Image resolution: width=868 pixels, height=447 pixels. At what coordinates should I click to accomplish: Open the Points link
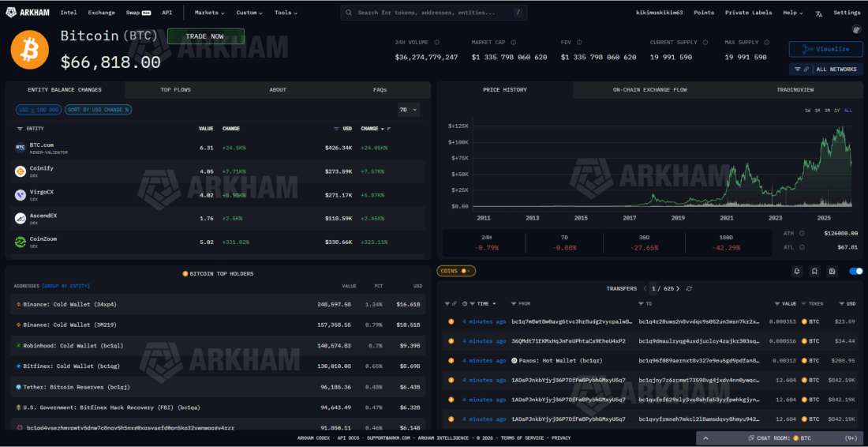[704, 13]
